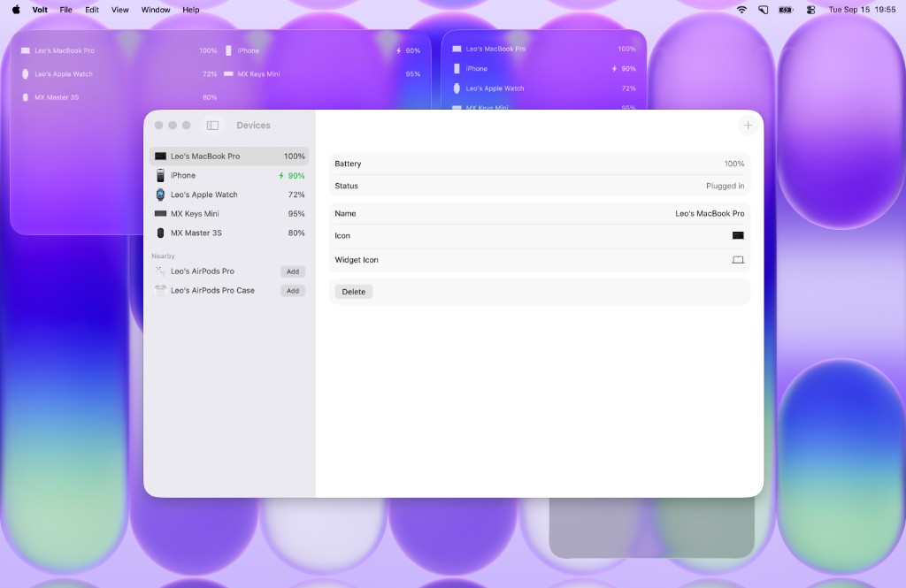This screenshot has width=906, height=588.
Task: Add Leo's AirPods Pro device
Action: pyautogui.click(x=293, y=271)
